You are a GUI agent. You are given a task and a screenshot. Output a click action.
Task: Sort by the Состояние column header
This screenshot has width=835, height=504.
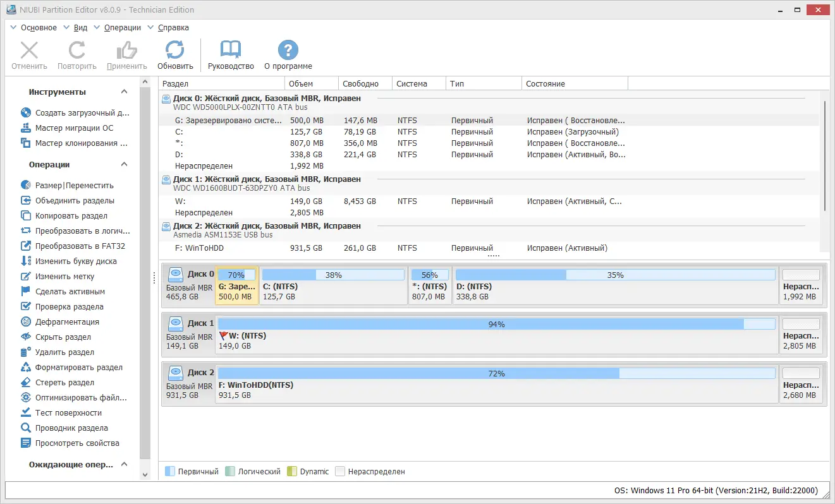coord(575,84)
